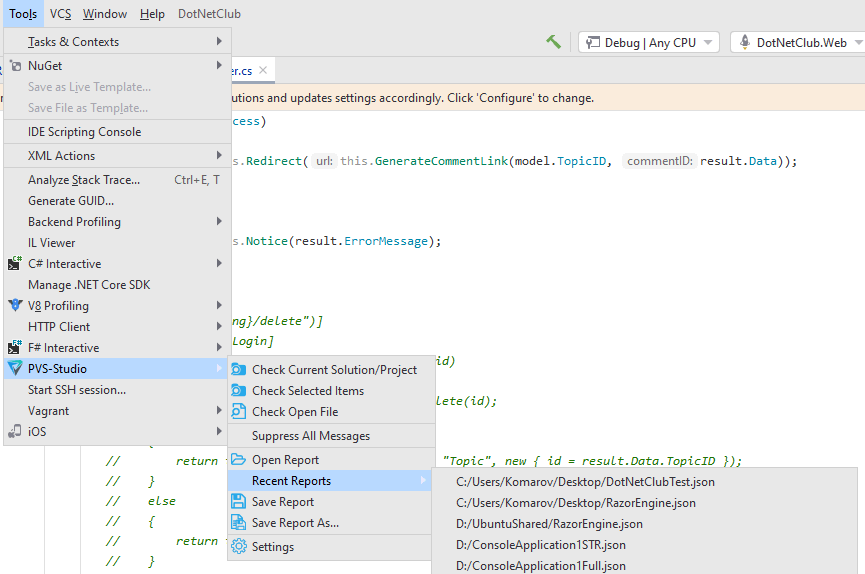This screenshot has height=574, width=865.
Task: Close the open .cs editor tab
Action: 263,71
